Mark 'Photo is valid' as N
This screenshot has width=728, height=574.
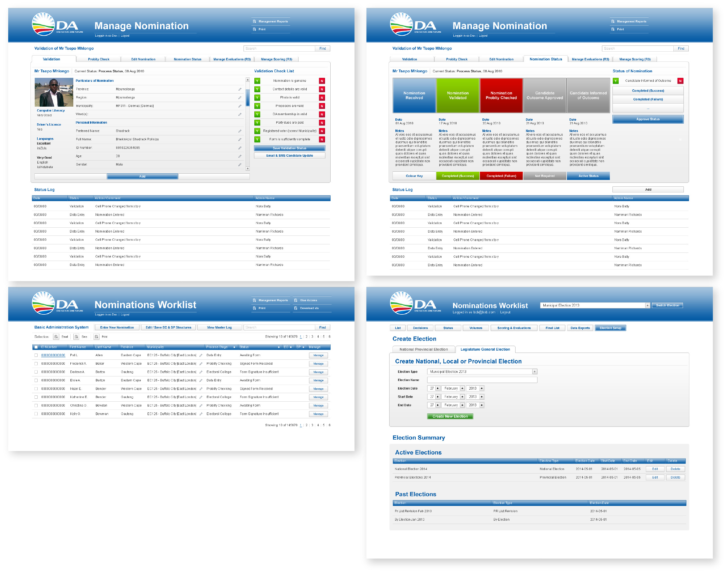pos(322,98)
